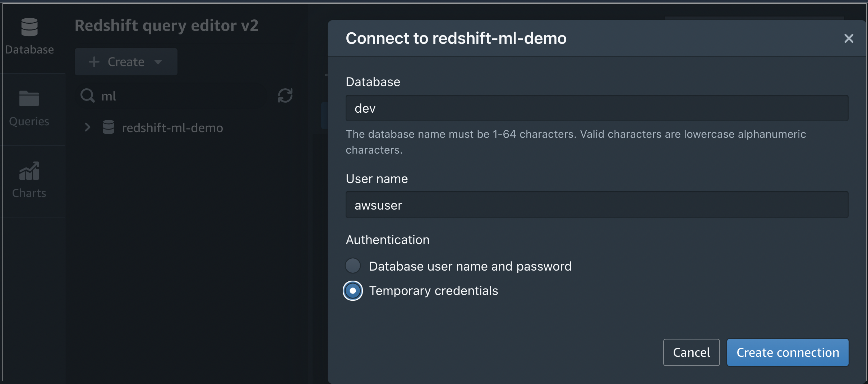Refresh the database object tree
The image size is (868, 384).
pos(284,95)
